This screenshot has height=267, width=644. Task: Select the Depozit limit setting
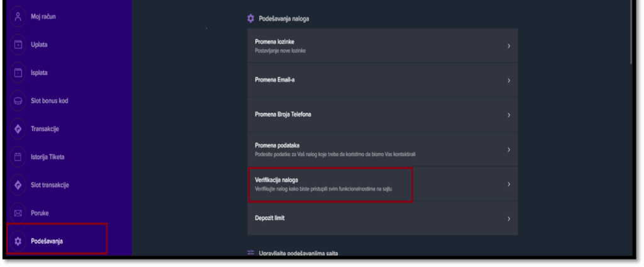coord(382,219)
